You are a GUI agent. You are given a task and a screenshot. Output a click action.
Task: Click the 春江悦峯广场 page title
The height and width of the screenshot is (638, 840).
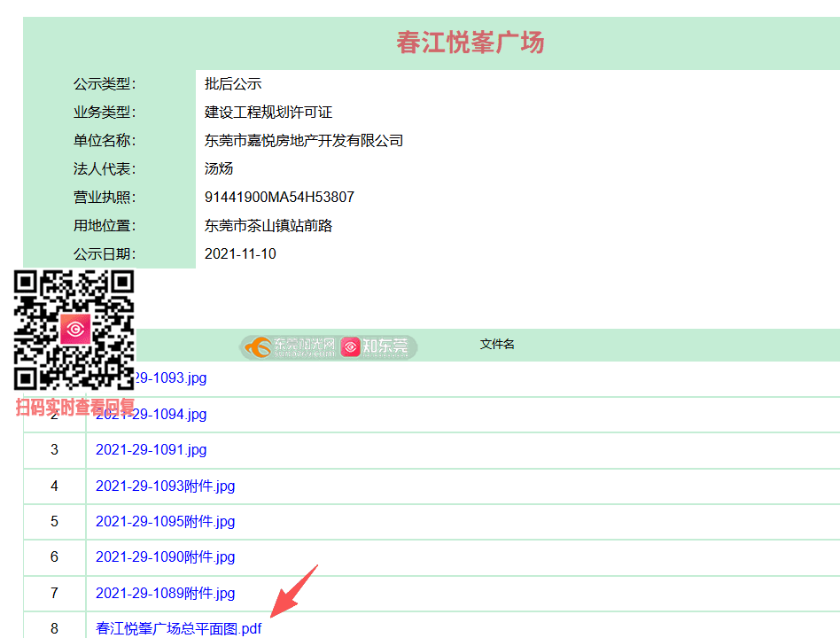(470, 43)
